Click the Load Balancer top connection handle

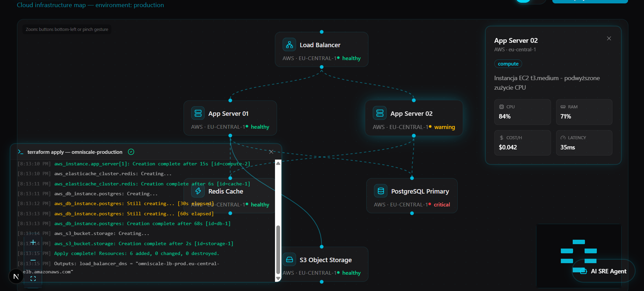pyautogui.click(x=321, y=32)
